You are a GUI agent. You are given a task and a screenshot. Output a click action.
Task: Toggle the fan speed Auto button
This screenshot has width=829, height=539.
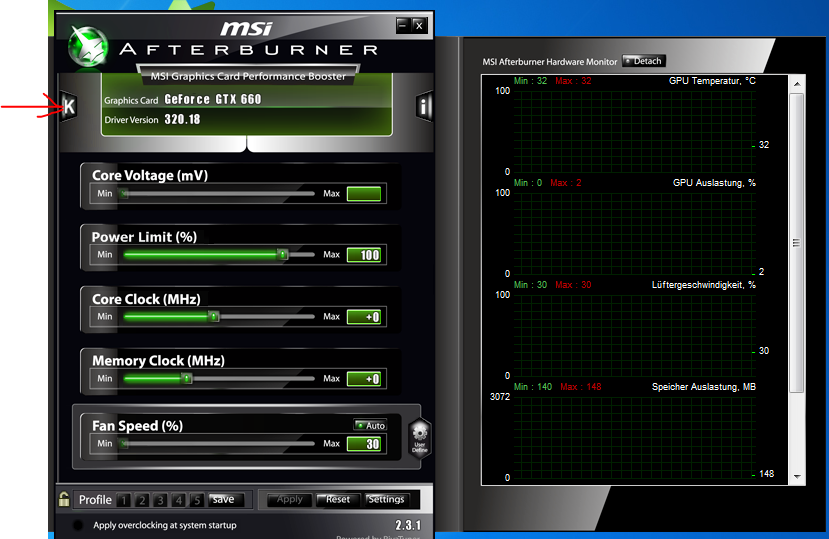tap(370, 425)
